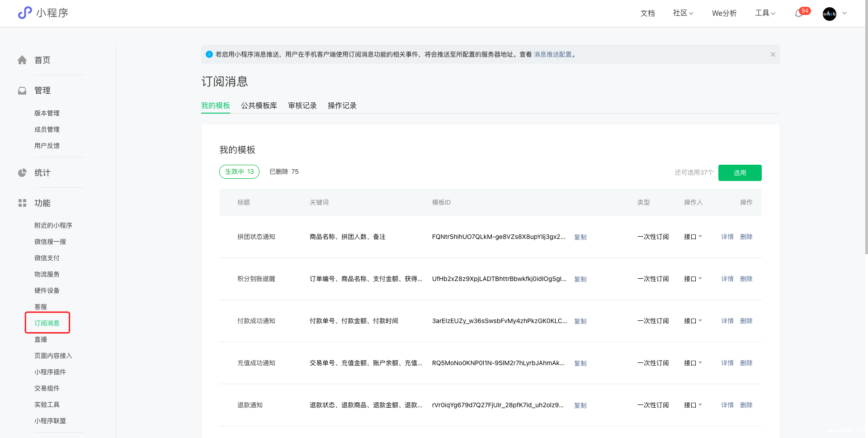Open 接口 dropdown for 拼团状态通知 row
Image resolution: width=868 pixels, height=438 pixels.
693,237
